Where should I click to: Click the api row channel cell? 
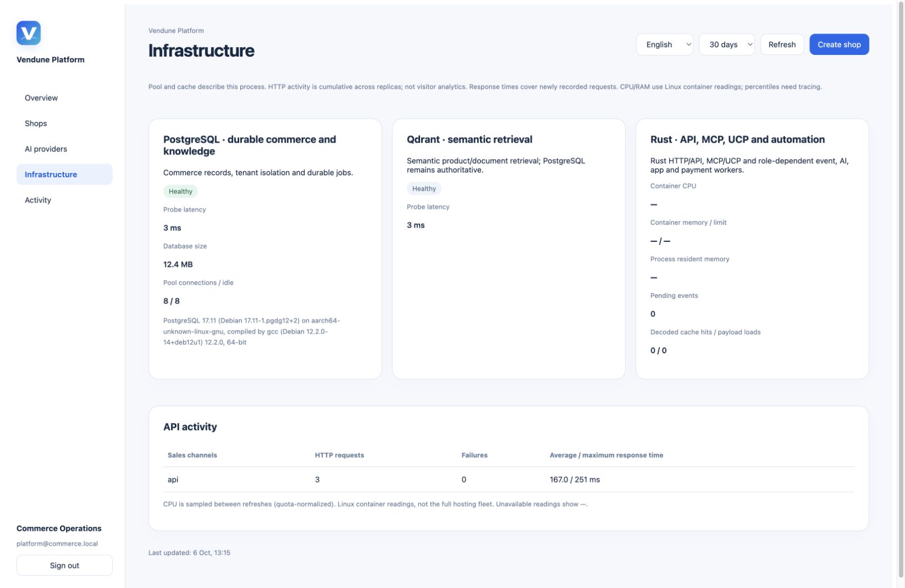click(173, 479)
